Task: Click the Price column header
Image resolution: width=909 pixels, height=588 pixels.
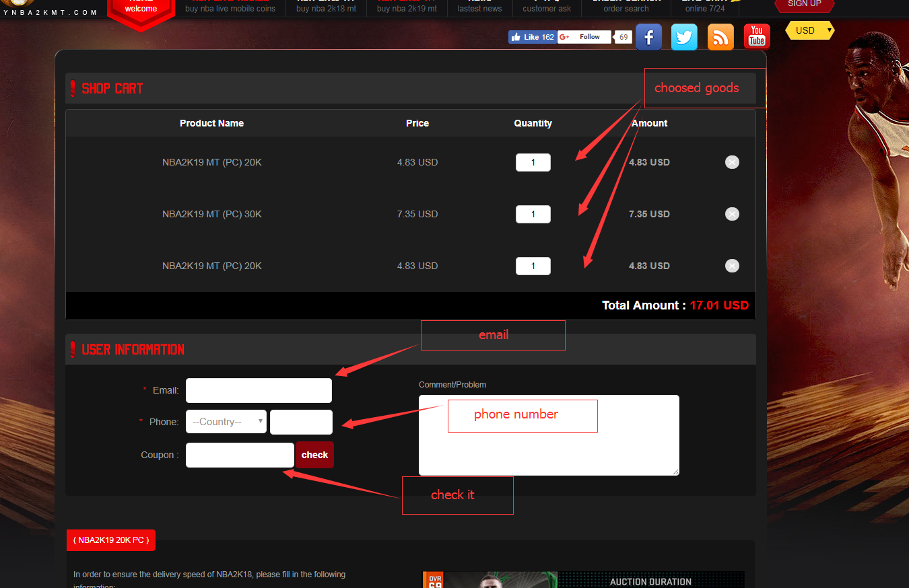Action: tap(417, 123)
